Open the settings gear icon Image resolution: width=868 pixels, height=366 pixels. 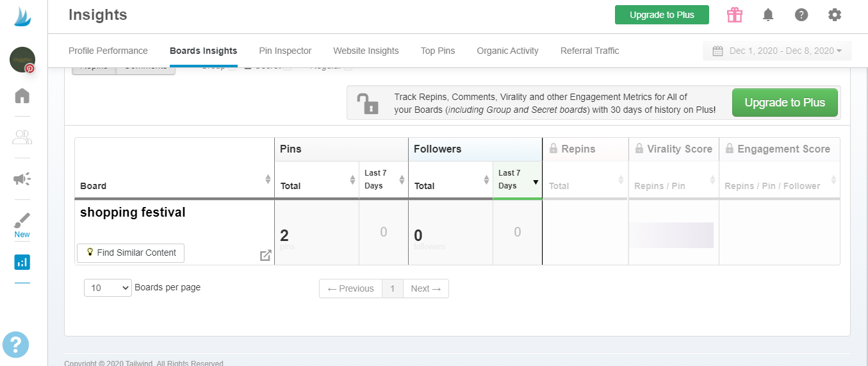[834, 15]
